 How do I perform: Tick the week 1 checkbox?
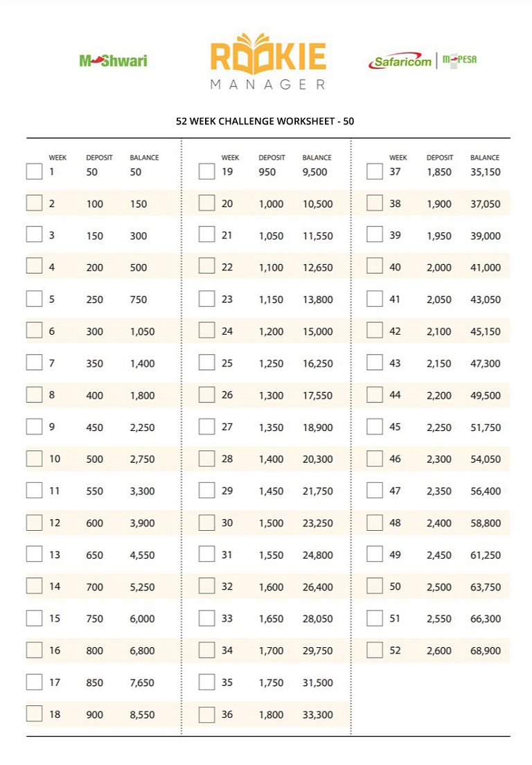click(x=34, y=171)
